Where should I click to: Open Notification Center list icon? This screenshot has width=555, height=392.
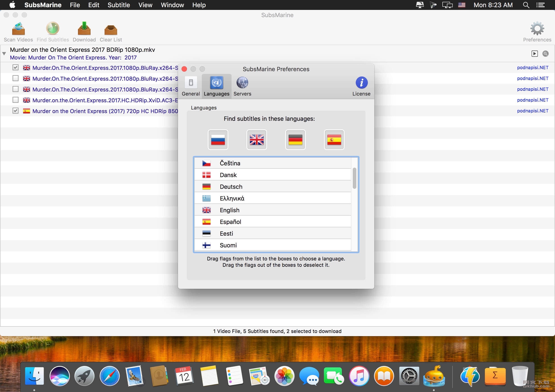tap(540, 5)
